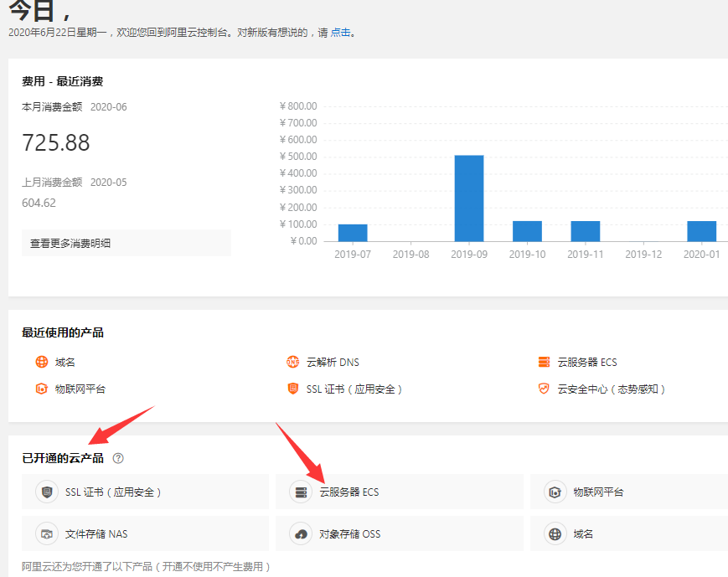Click the orange SSL 证书 shield icon

(293, 389)
